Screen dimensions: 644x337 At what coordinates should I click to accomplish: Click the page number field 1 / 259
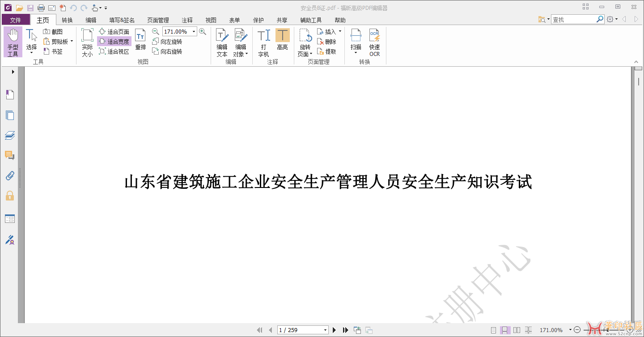(x=303, y=330)
